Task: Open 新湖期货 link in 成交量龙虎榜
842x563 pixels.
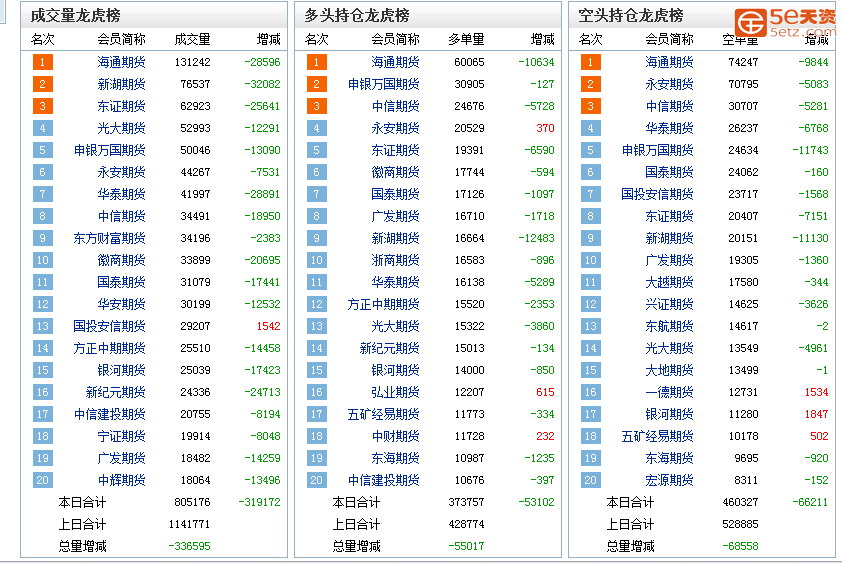Action: pos(121,84)
